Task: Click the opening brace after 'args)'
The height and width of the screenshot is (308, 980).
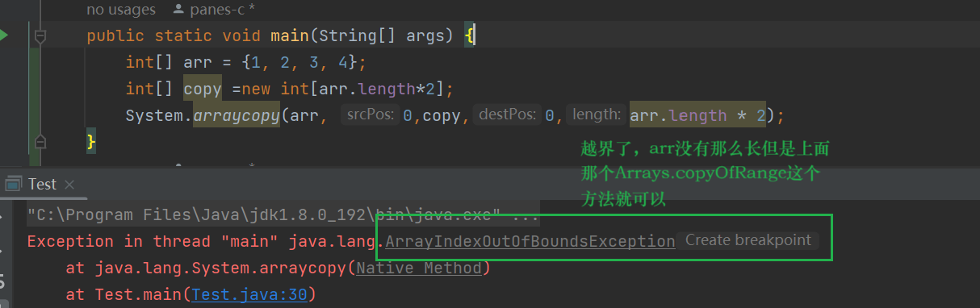Action: tap(471, 35)
